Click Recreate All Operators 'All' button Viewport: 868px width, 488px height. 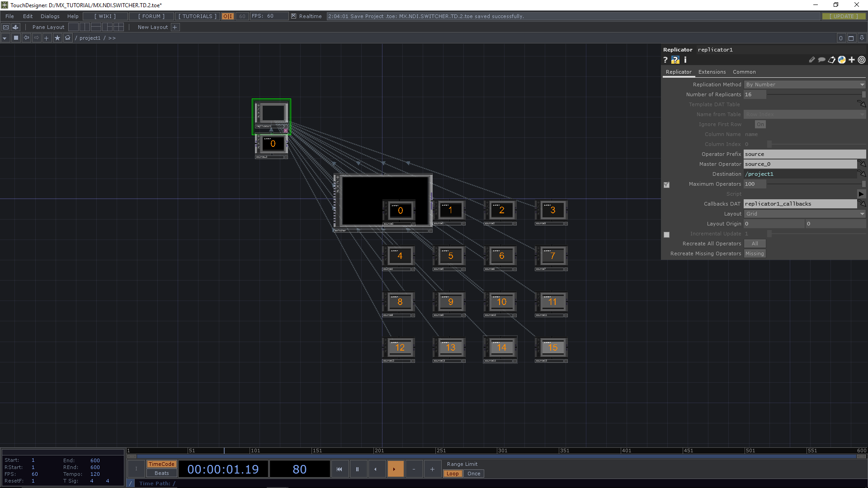pos(755,244)
